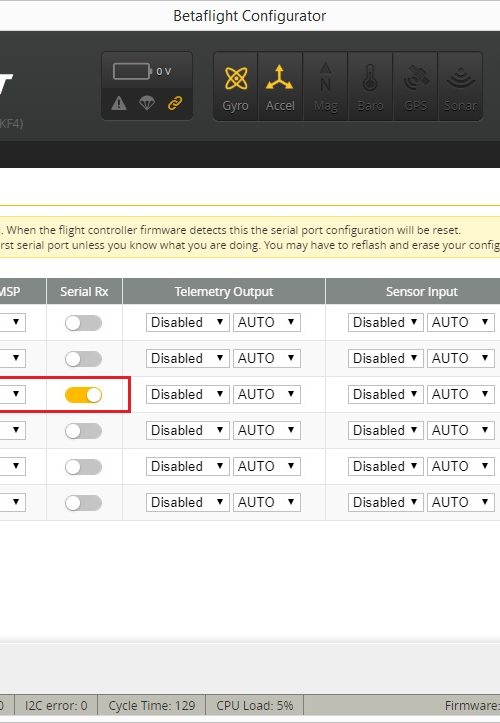500x723 pixels.
Task: Open Telemetry Output AUTO baud dropdown, fourth row
Action: click(267, 430)
